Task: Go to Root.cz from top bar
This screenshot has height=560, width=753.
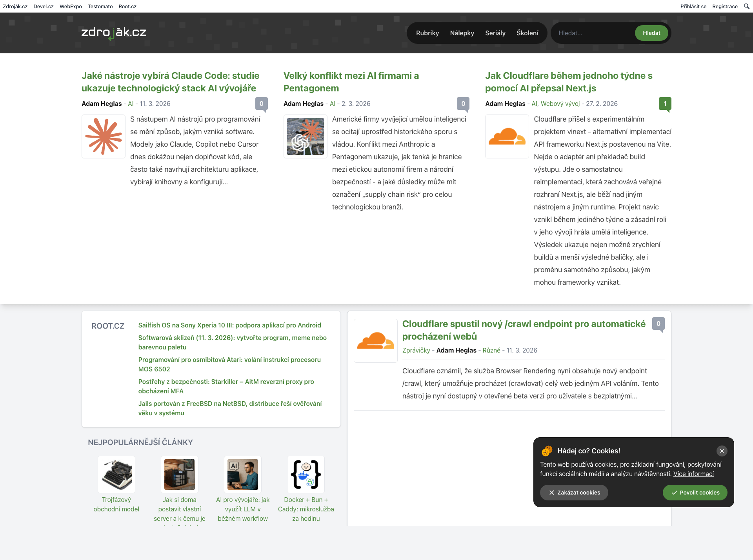Action: coord(127,6)
